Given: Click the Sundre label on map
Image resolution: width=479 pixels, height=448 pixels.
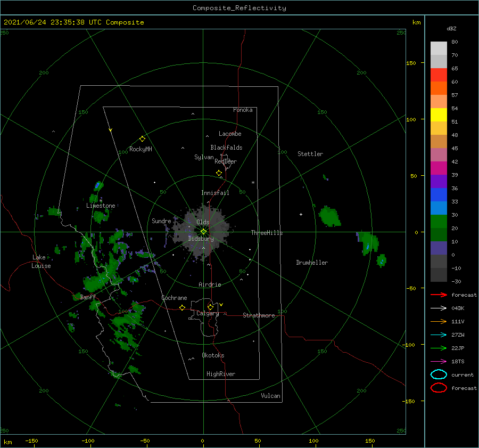Looking at the screenshot, I should click(161, 221).
